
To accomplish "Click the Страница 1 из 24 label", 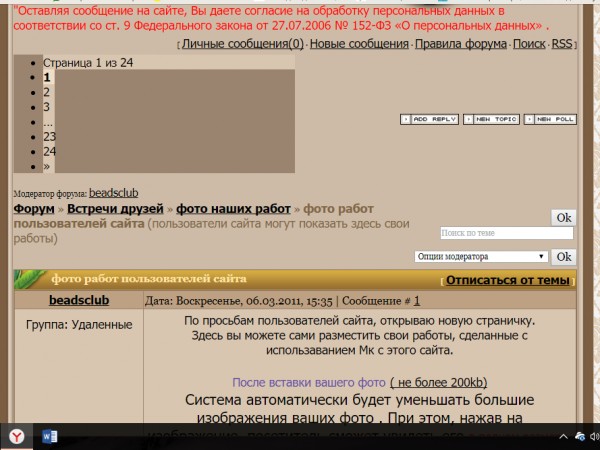I will (x=88, y=63).
